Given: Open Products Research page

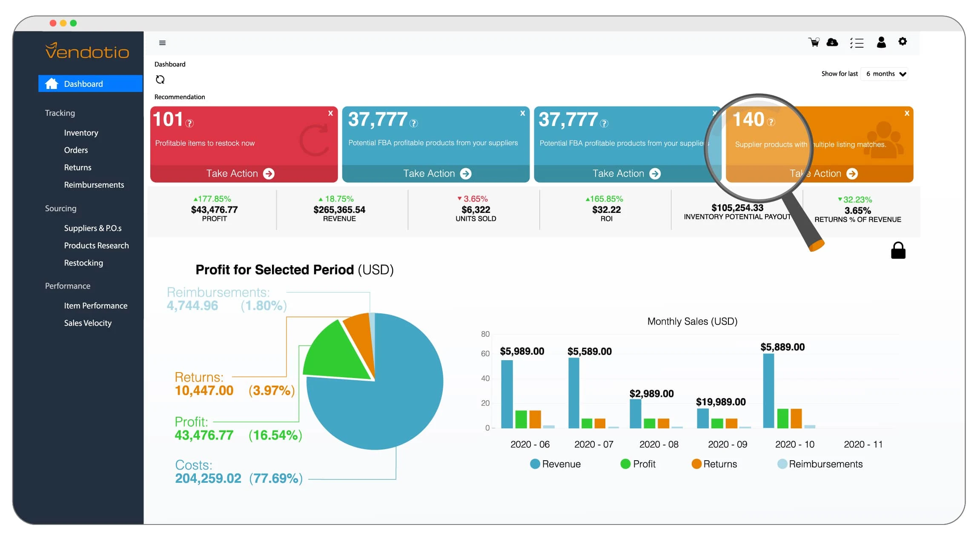Looking at the screenshot, I should tap(96, 246).
